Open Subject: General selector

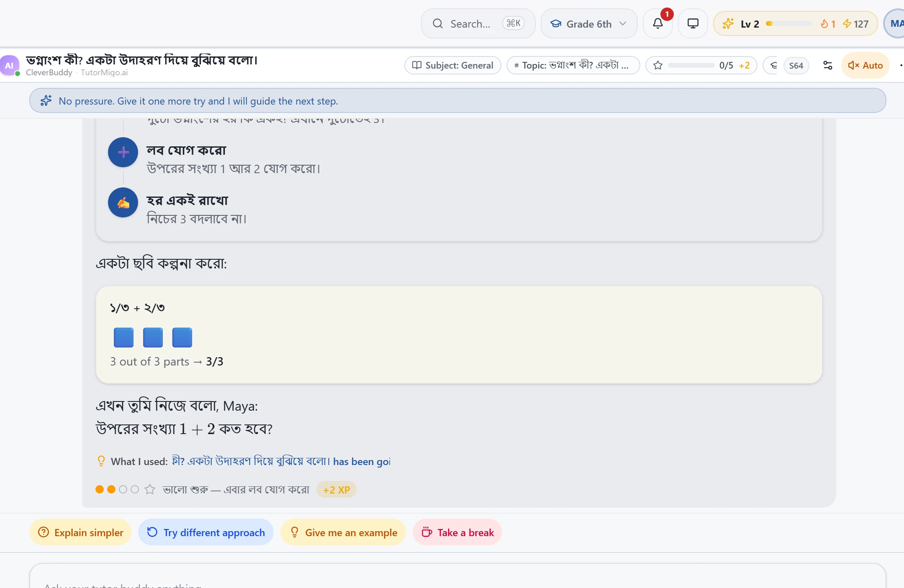click(453, 65)
